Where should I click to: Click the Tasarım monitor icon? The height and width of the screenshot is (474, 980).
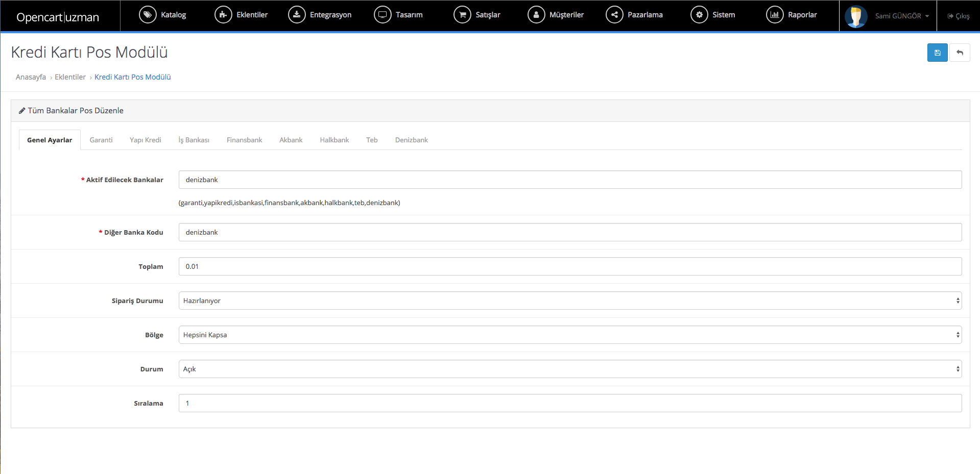(x=383, y=15)
